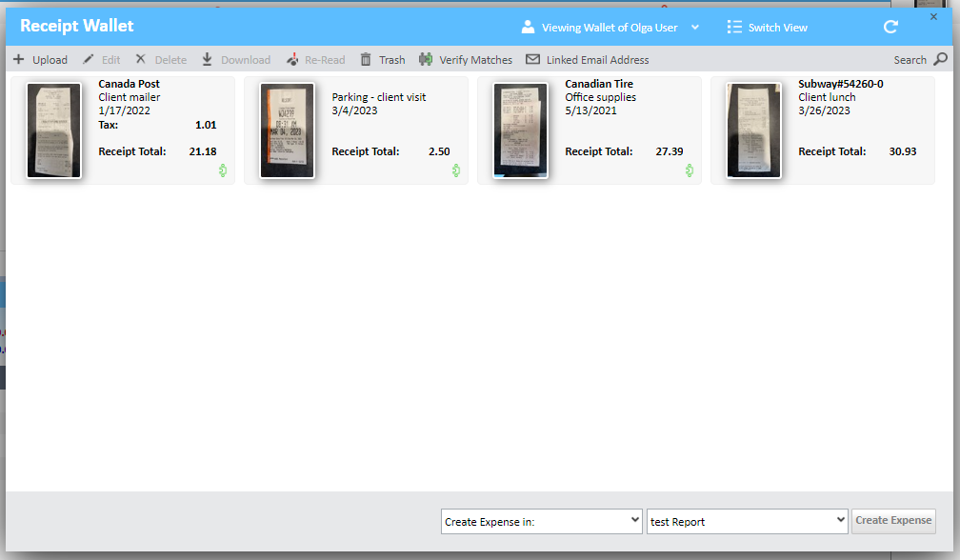Click the Download toolbar item
960x560 pixels.
[236, 60]
